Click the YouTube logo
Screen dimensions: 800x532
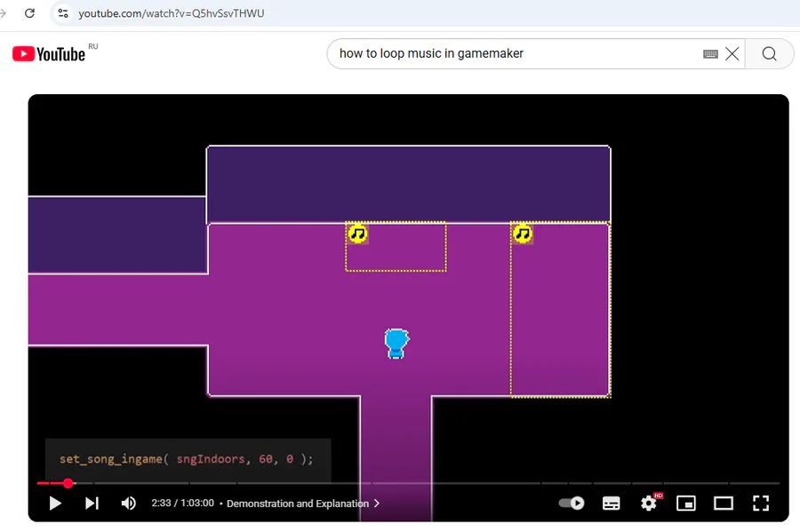click(49, 54)
